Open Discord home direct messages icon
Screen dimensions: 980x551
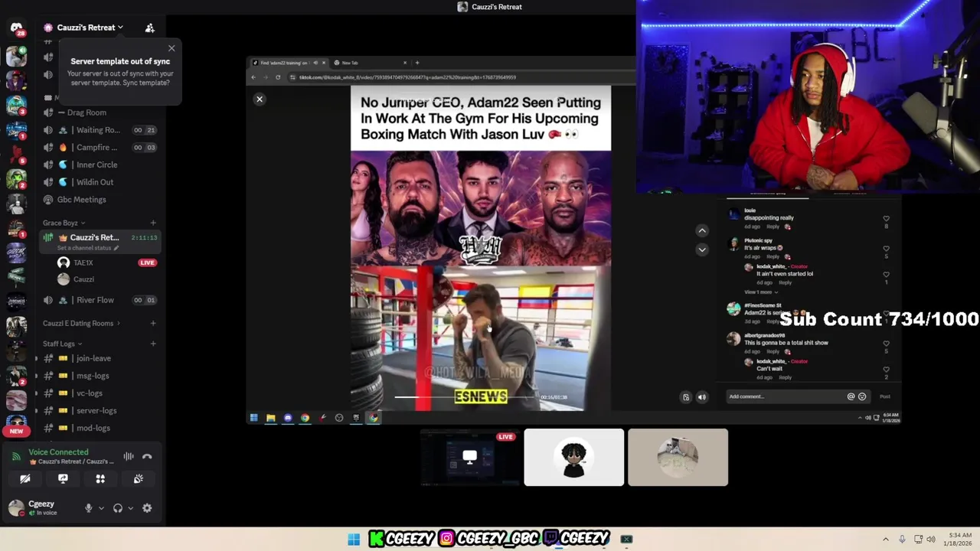coord(16,28)
